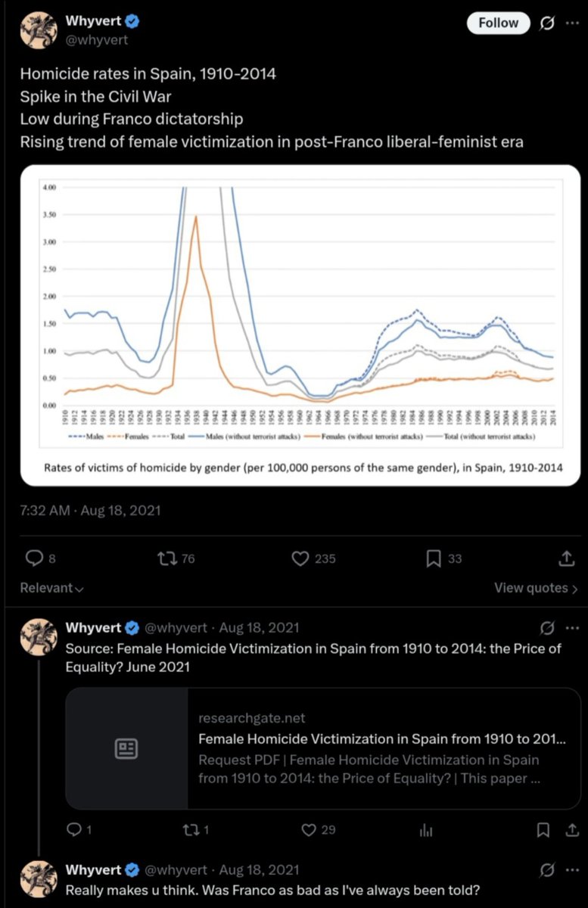Open the homicide rates chart image
Viewport: 588px width, 908px height.
coord(300,325)
